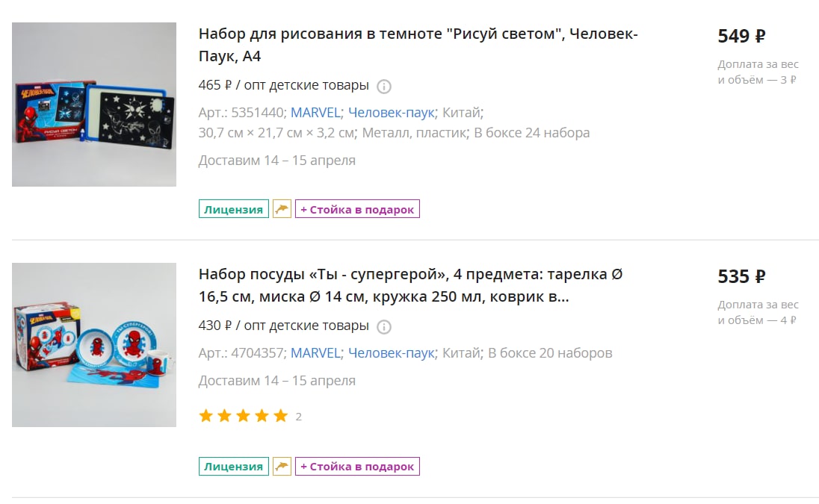819x504 pixels.
Task: Open Spider-Man dish set product image
Action: (94, 345)
